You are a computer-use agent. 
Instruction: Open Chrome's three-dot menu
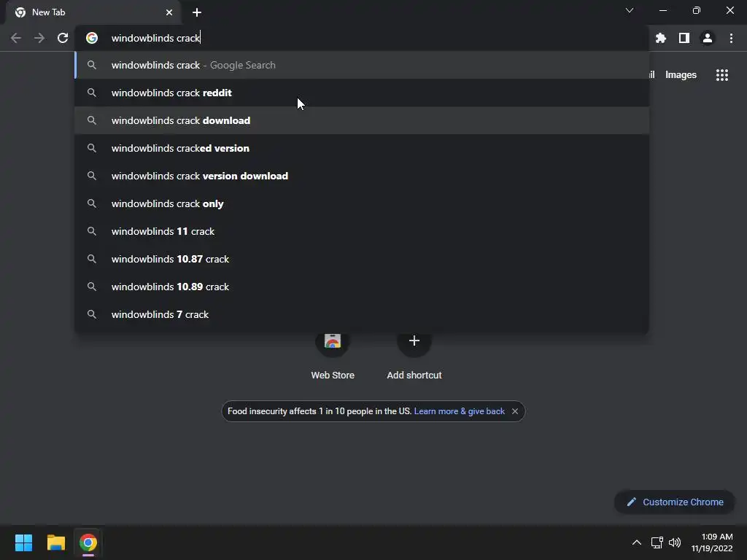(731, 38)
